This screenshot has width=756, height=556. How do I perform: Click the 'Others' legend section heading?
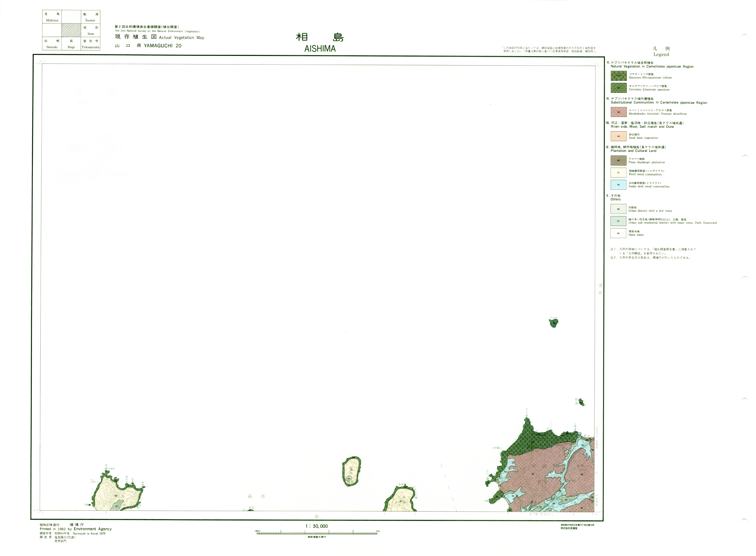click(x=616, y=200)
